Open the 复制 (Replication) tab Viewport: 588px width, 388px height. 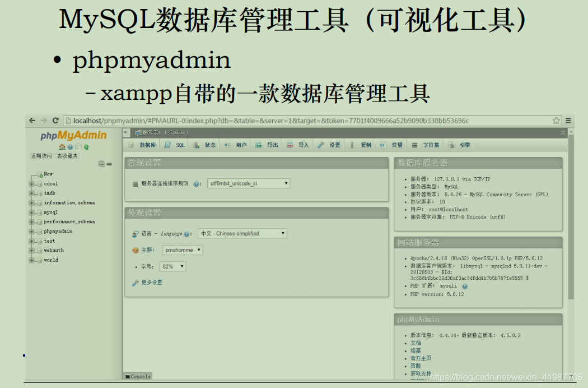(361, 145)
